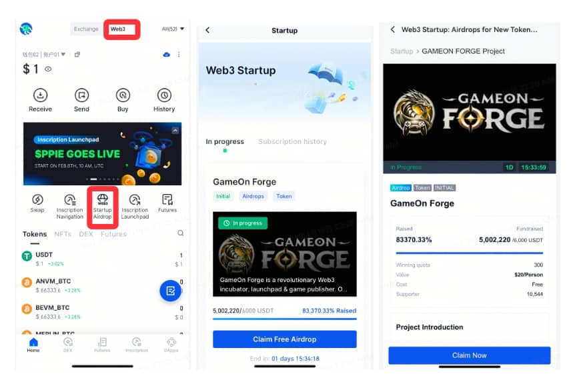Open Startup Airdrop icon
This screenshot has height=392, width=567.
point(103,199)
